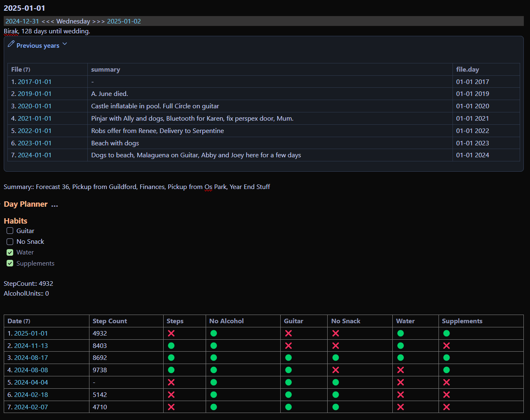Open next day note 2025-01-02
The height and width of the screenshot is (420, 530).
click(x=124, y=21)
